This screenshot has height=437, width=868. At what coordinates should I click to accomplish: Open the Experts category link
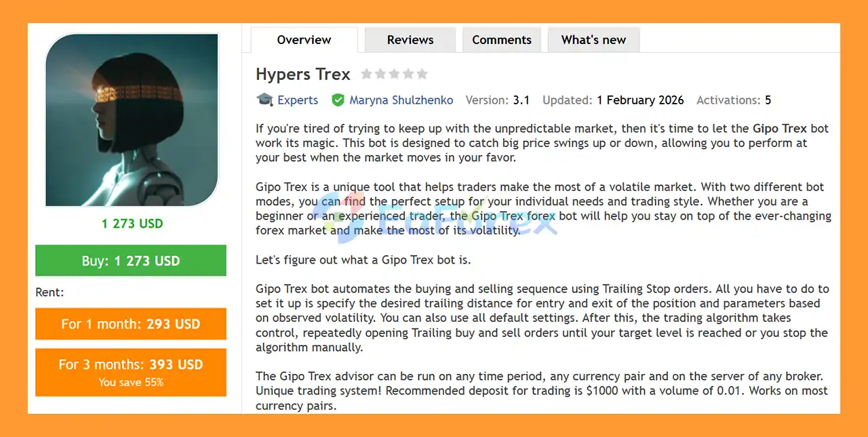tap(298, 100)
